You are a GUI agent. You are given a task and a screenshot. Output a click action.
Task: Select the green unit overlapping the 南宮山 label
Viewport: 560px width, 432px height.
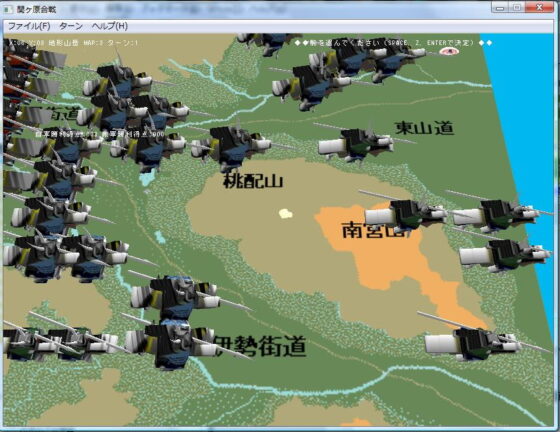tap(405, 215)
